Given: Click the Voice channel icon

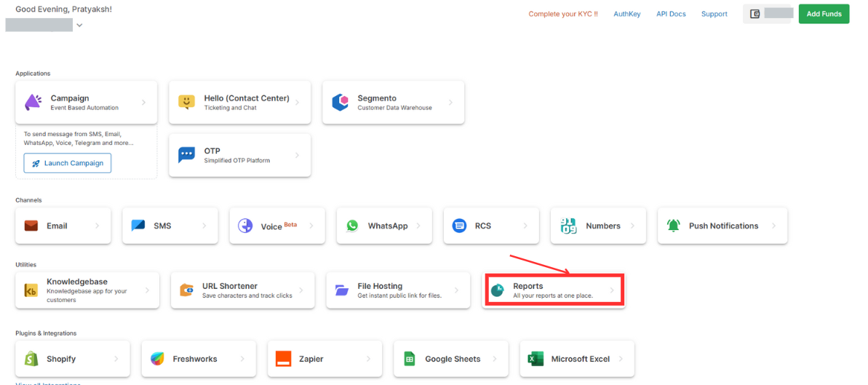Looking at the screenshot, I should coord(245,226).
